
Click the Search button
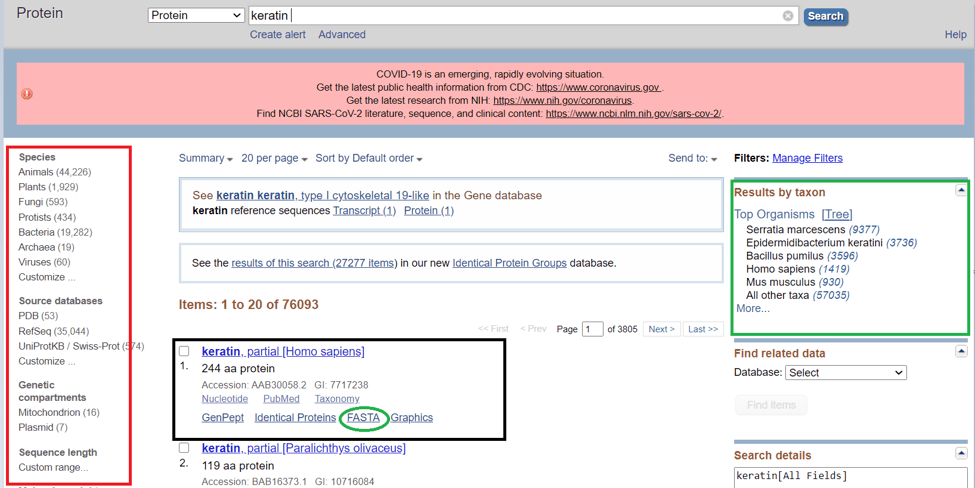tap(825, 16)
